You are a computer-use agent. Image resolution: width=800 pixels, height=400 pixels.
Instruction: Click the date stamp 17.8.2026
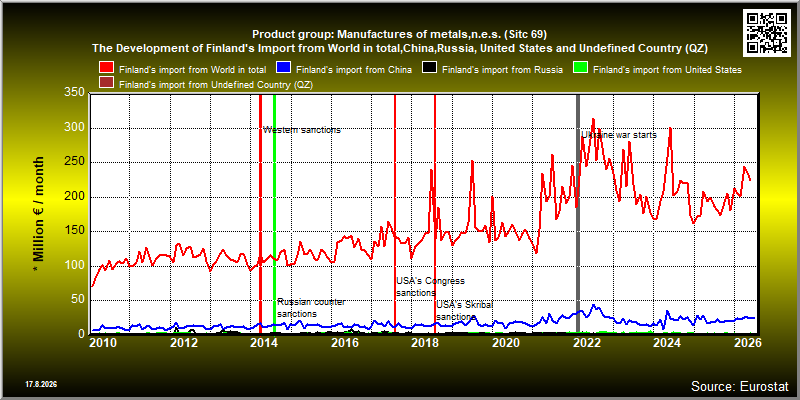point(41,383)
